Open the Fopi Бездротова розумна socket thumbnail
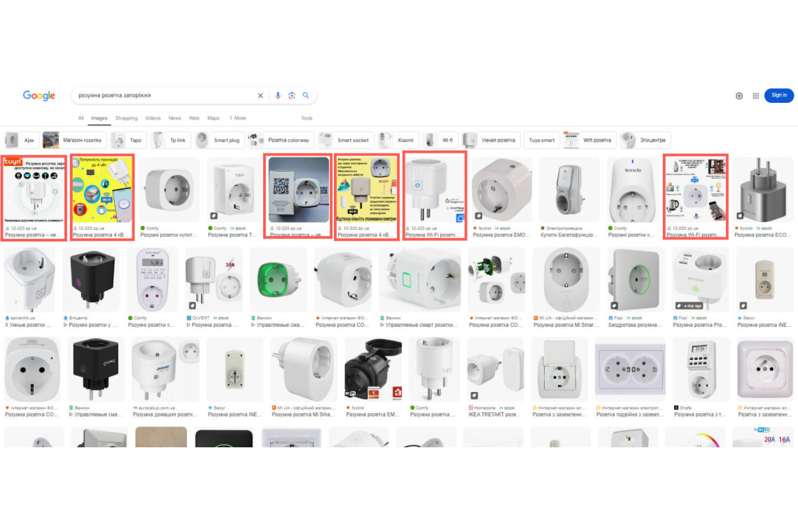Screen dimensions: 798x532 tap(637, 280)
